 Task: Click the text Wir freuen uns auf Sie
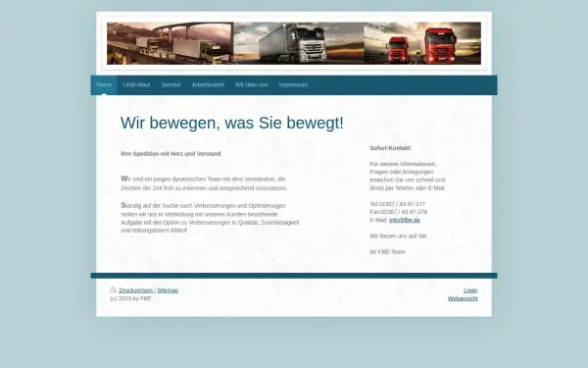pos(398,236)
